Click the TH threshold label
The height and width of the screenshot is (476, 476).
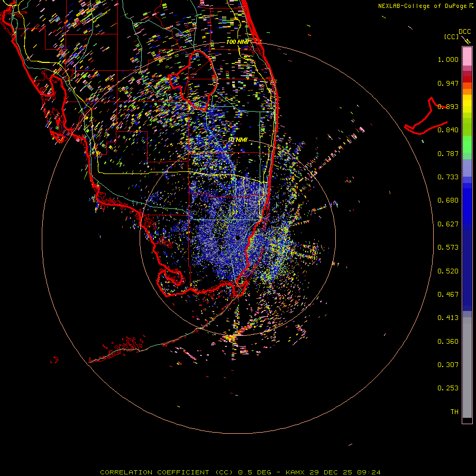454,412
